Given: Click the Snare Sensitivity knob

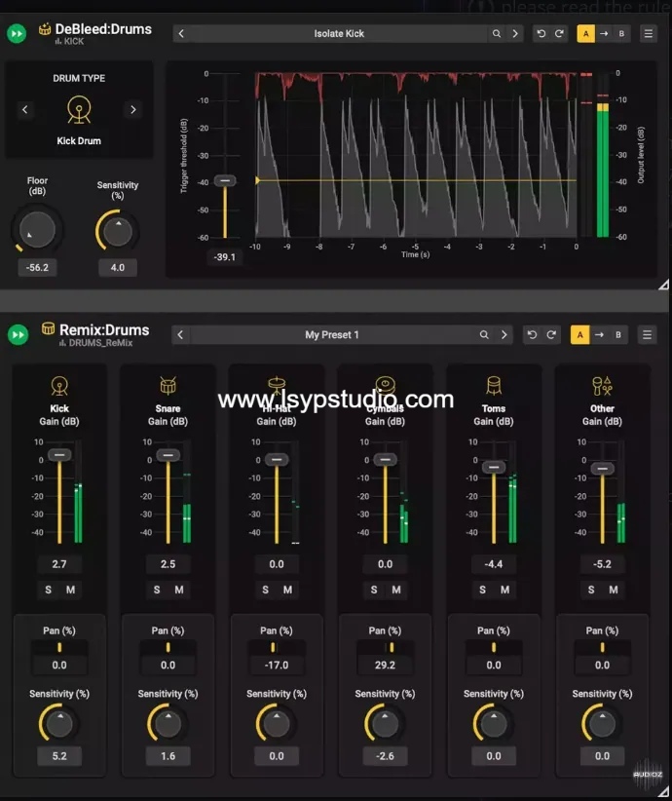Looking at the screenshot, I should point(168,723).
